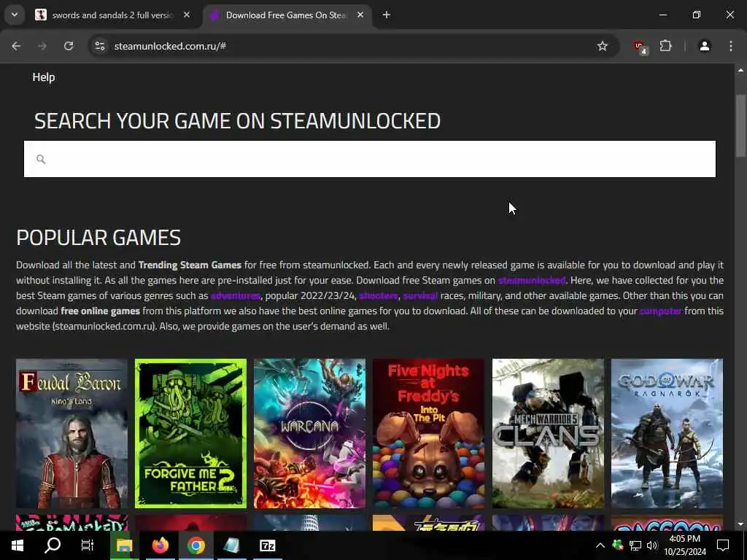Open MechWarrior 5 Clans game cover

point(548,434)
